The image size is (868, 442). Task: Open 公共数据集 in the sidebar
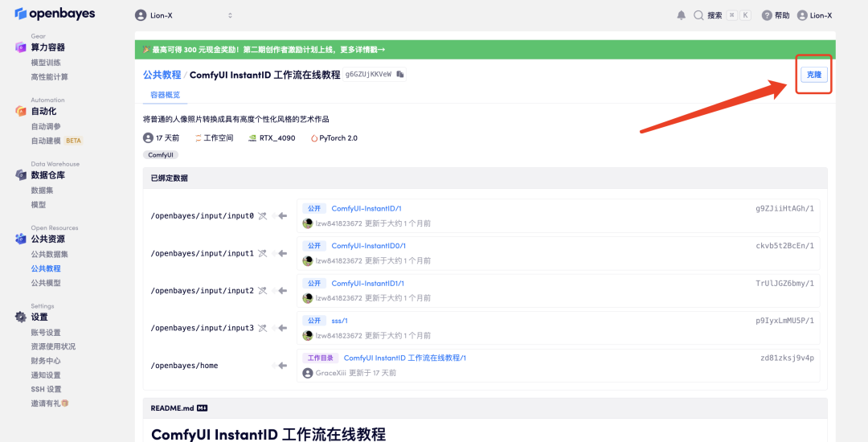(x=49, y=254)
